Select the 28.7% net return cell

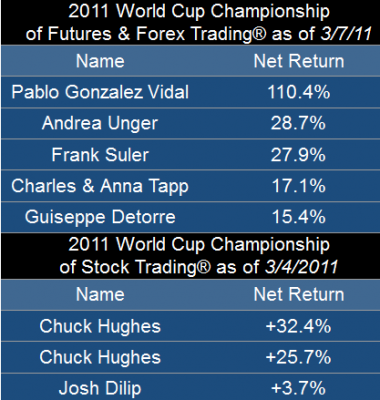click(x=298, y=123)
